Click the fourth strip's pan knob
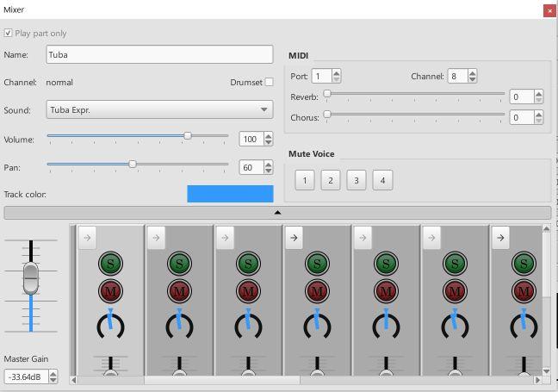Image resolution: width=558 pixels, height=392 pixels. 317,325
